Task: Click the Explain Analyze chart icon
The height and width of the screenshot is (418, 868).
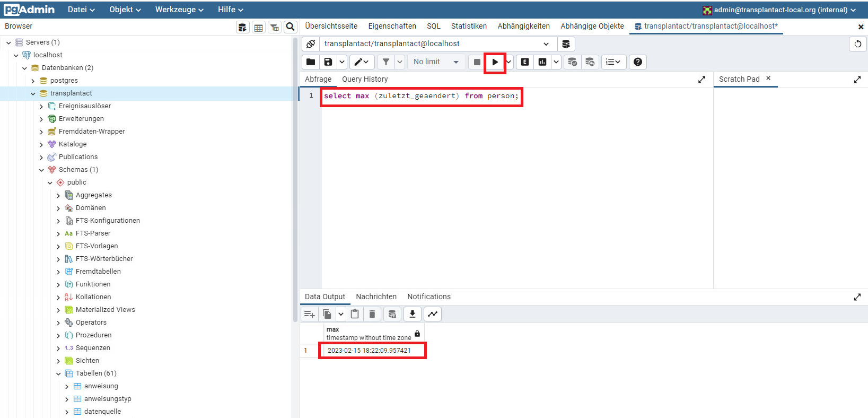Action: (x=542, y=62)
